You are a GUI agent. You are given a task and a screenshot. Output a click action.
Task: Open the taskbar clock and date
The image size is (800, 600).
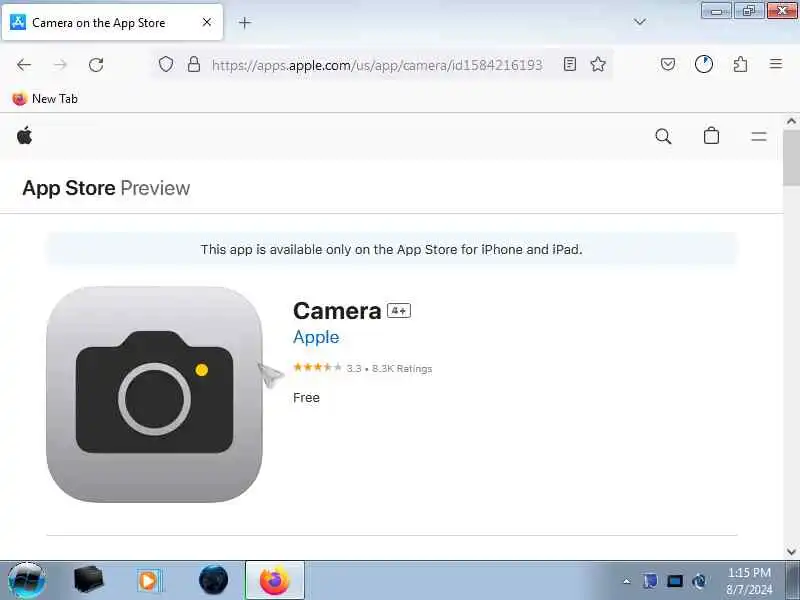click(749, 581)
